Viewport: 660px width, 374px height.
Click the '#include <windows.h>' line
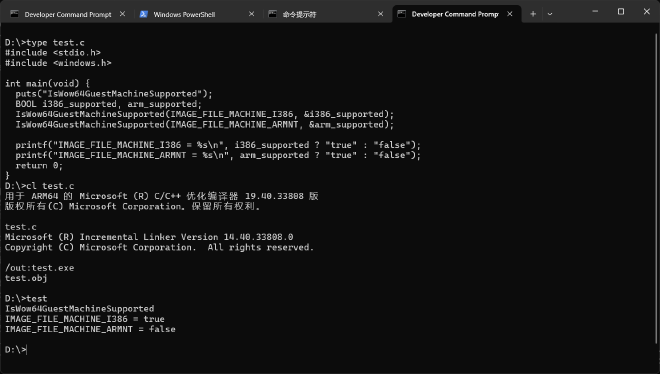pos(58,63)
